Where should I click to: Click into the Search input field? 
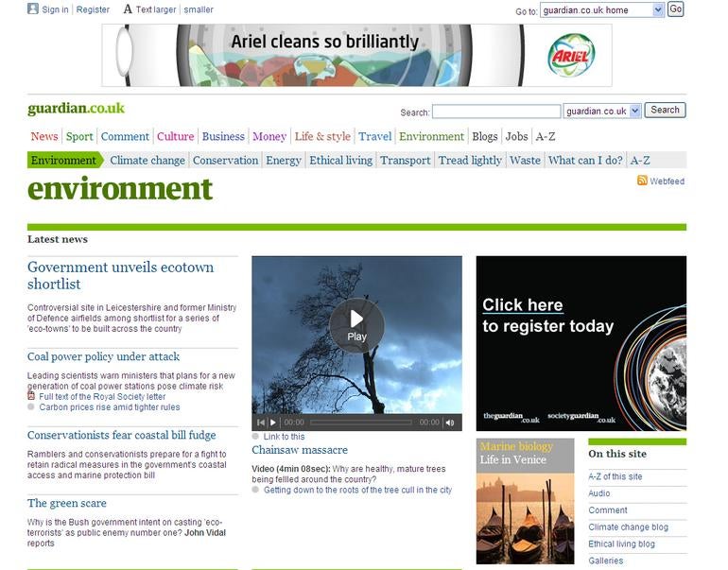(x=496, y=112)
